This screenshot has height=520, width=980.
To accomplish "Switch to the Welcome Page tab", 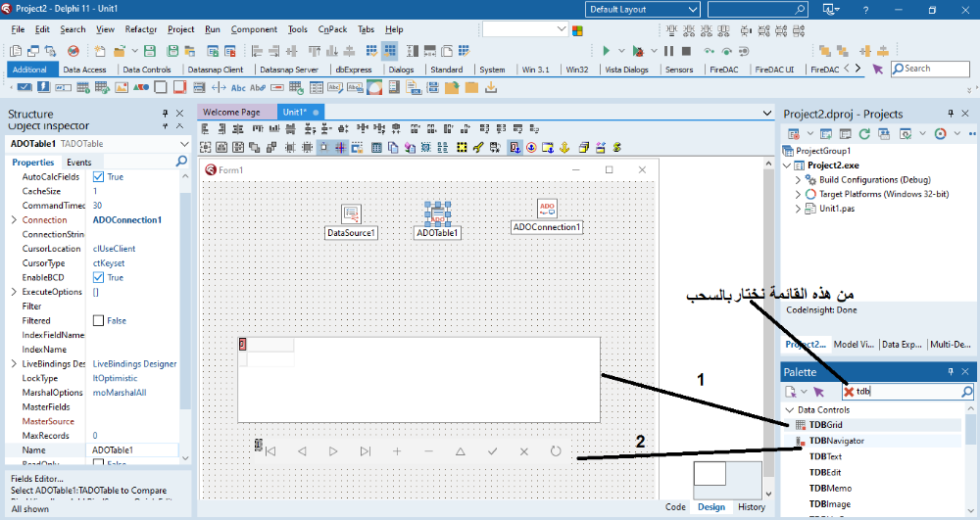I will tap(231, 112).
